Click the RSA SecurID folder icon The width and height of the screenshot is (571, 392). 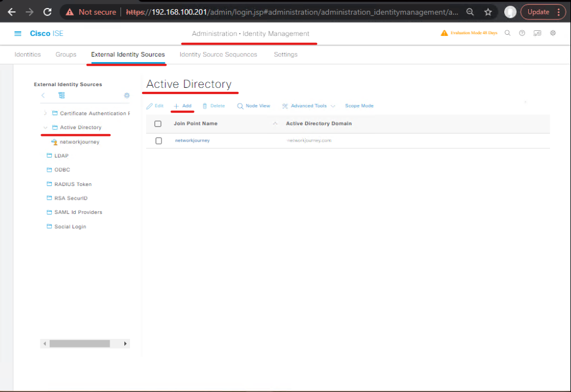point(49,198)
